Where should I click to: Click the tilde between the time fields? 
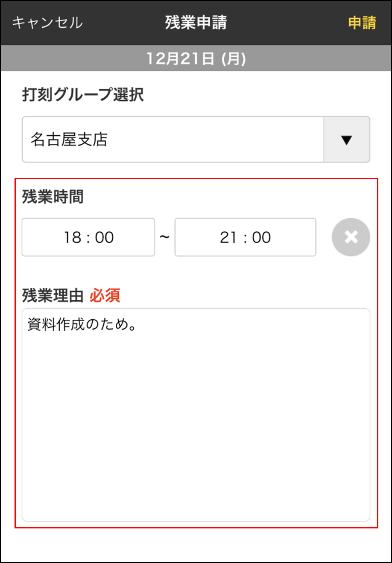[165, 237]
